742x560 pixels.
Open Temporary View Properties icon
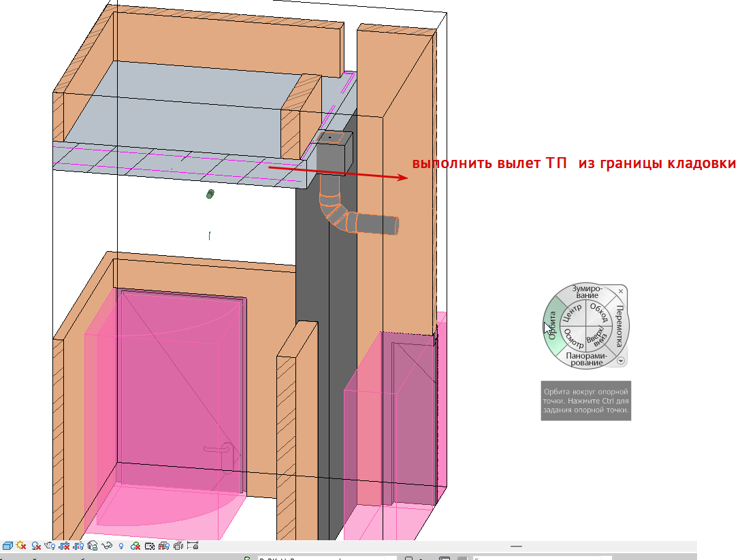pos(150,546)
